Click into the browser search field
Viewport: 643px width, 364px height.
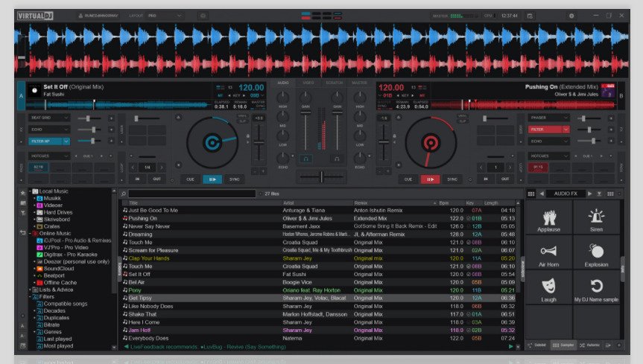(x=192, y=194)
